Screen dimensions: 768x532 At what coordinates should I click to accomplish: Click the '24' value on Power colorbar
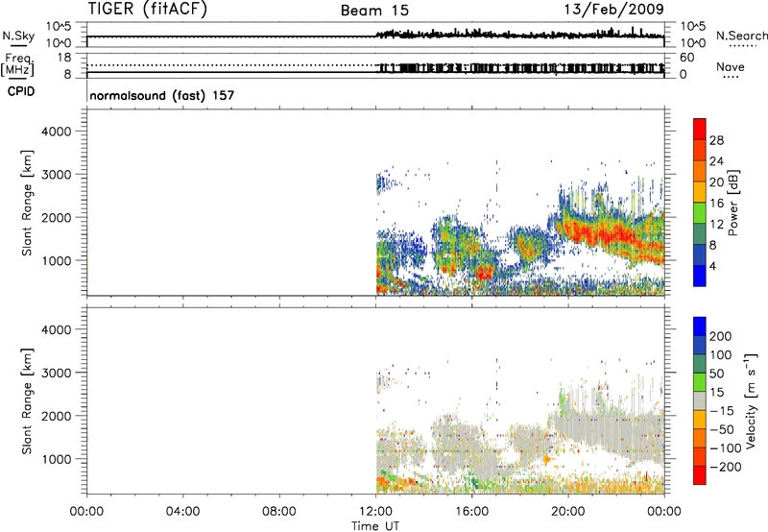tap(716, 161)
